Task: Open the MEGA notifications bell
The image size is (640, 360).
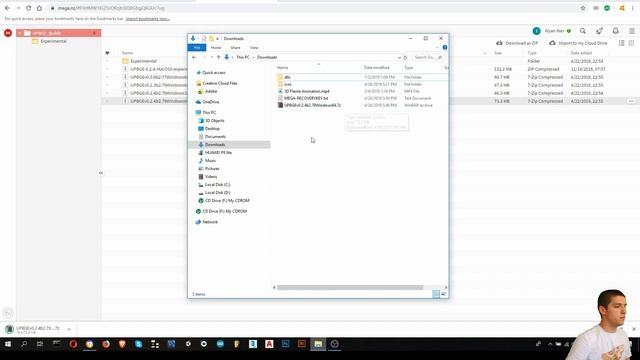Action: tap(616, 31)
